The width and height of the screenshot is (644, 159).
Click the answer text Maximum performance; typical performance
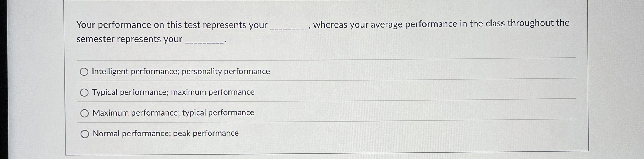tap(173, 113)
